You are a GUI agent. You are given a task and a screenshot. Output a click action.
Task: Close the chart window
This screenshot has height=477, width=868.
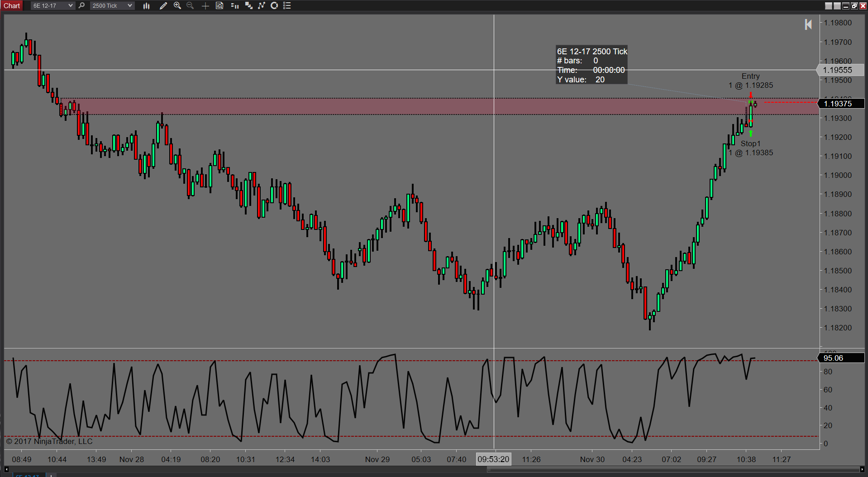click(863, 6)
